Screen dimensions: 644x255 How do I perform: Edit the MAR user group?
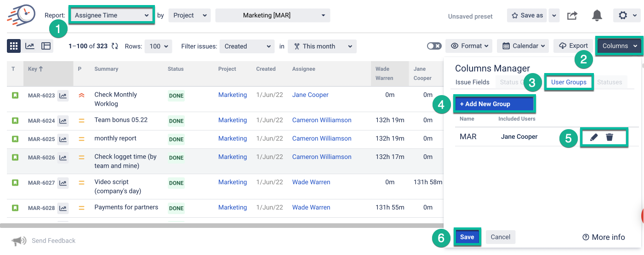(594, 137)
